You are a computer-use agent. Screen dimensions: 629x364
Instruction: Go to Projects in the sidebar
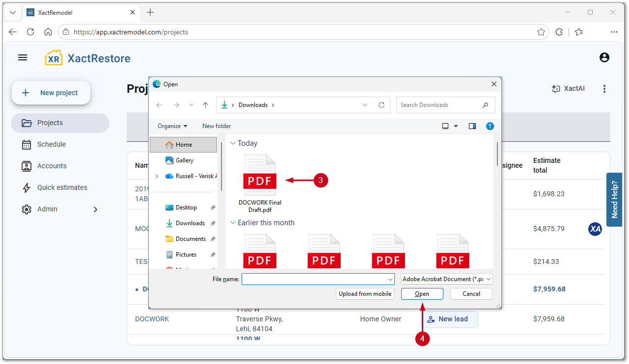(60, 123)
